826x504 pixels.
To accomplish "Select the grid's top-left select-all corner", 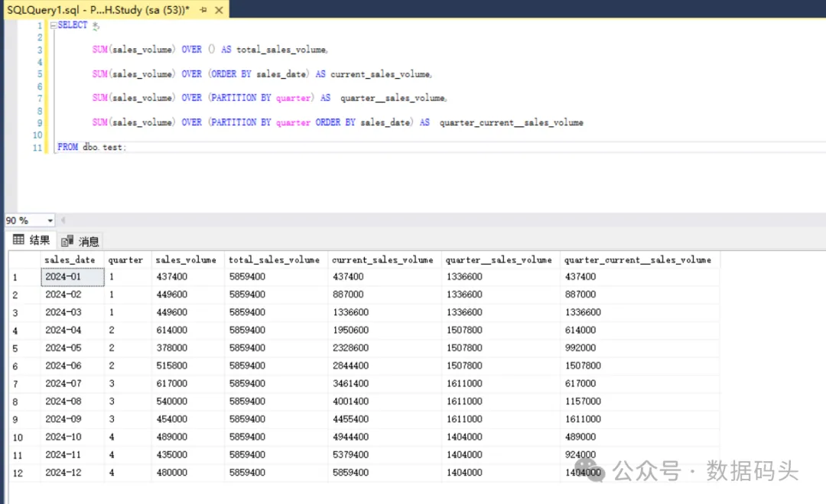I will pos(24,259).
